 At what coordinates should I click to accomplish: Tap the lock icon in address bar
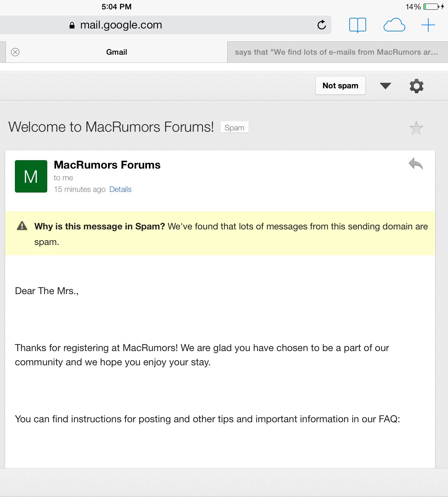point(72,25)
